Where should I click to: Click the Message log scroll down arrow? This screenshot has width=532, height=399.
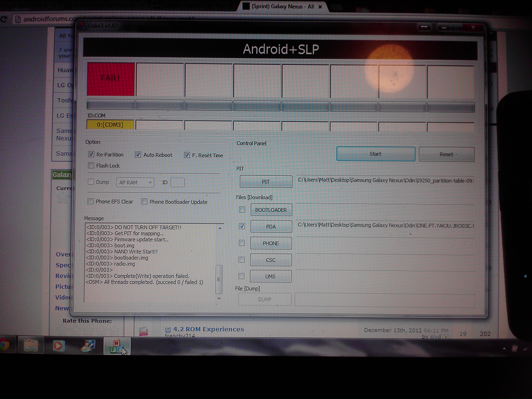(x=219, y=298)
